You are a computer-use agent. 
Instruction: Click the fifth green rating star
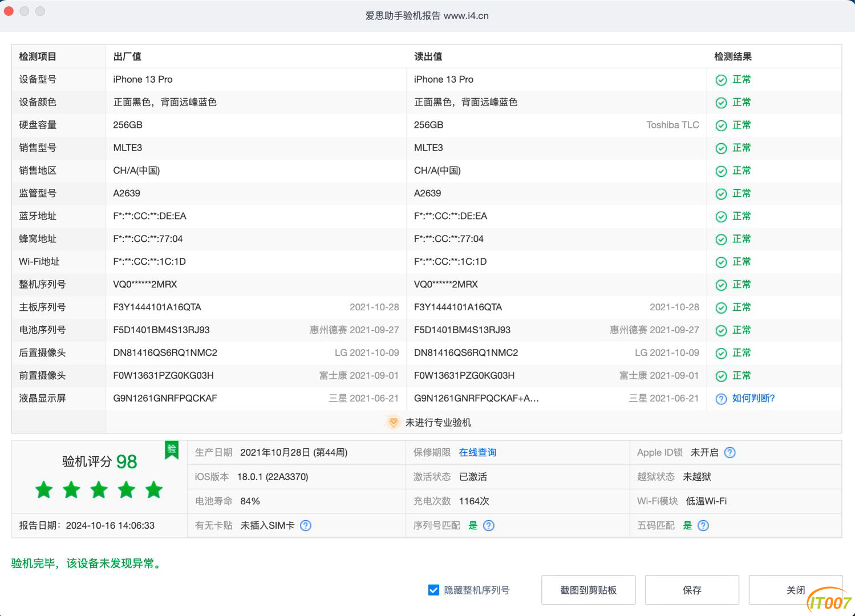click(x=154, y=489)
